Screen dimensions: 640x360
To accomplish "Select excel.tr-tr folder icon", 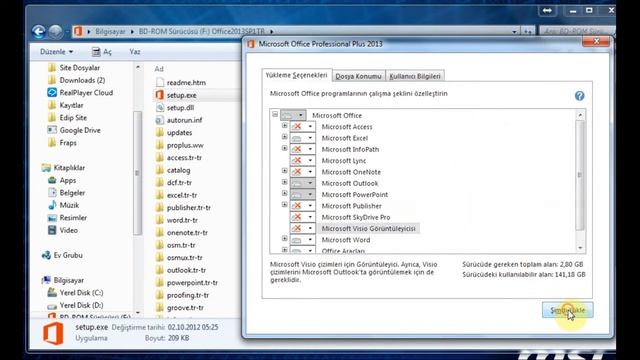I will [160, 195].
